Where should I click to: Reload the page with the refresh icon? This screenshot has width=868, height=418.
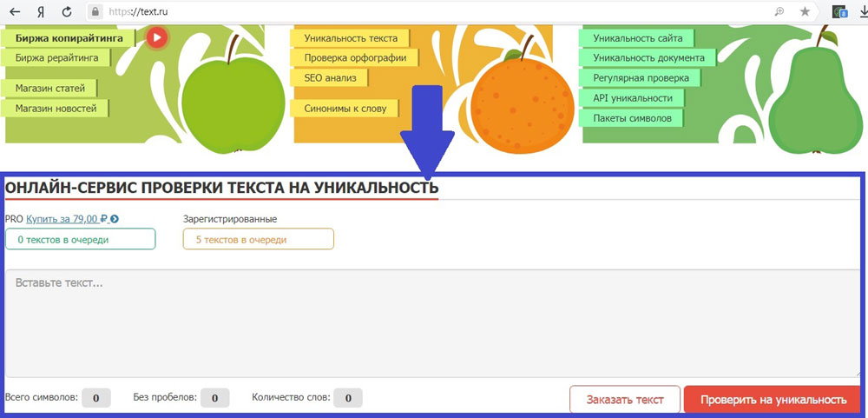tap(67, 11)
